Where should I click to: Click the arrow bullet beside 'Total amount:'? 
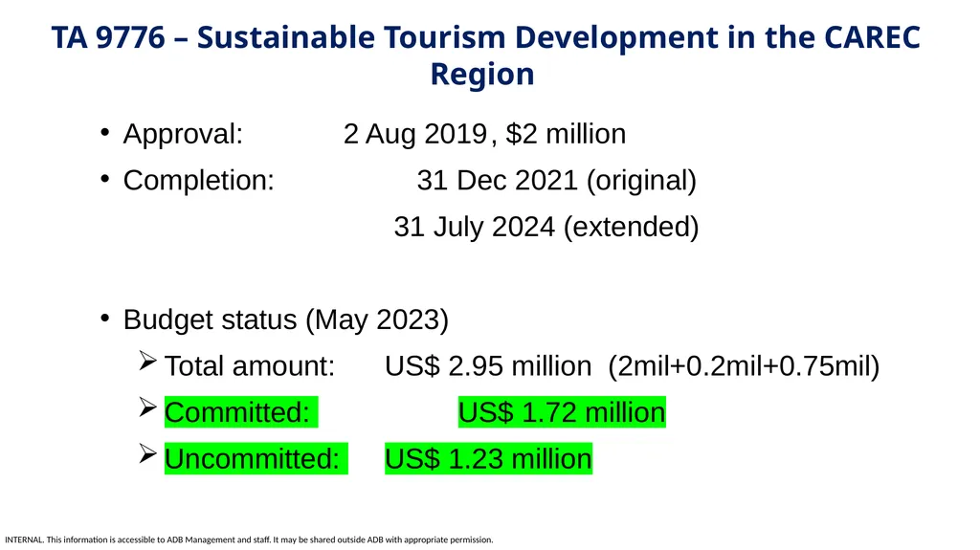pos(147,362)
